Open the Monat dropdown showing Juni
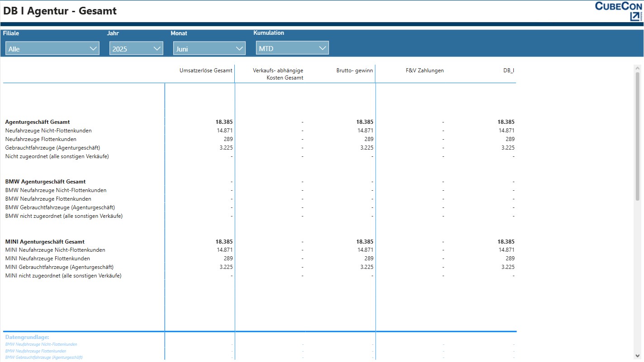 coord(209,49)
